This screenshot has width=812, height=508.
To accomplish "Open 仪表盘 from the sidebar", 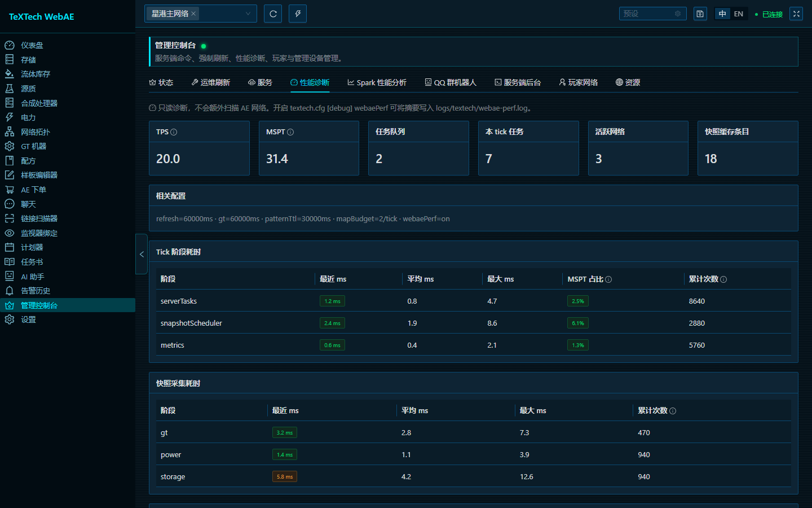I will [68, 45].
